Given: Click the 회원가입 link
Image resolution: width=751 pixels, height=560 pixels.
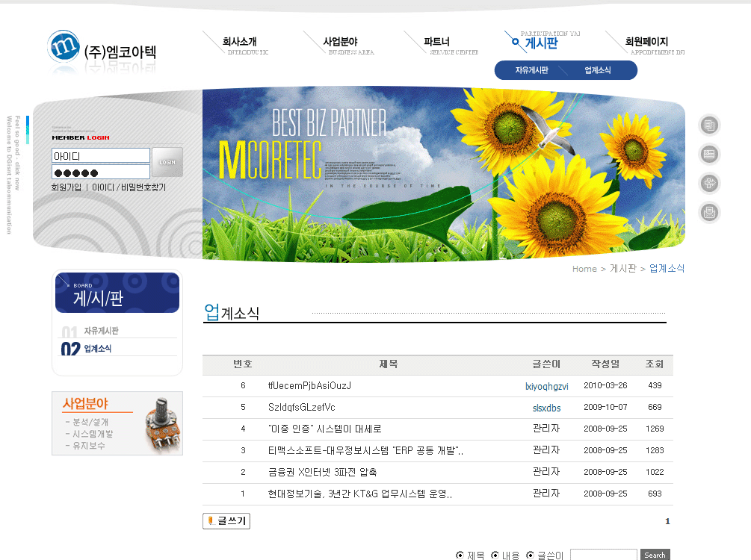Looking at the screenshot, I should tap(66, 187).
